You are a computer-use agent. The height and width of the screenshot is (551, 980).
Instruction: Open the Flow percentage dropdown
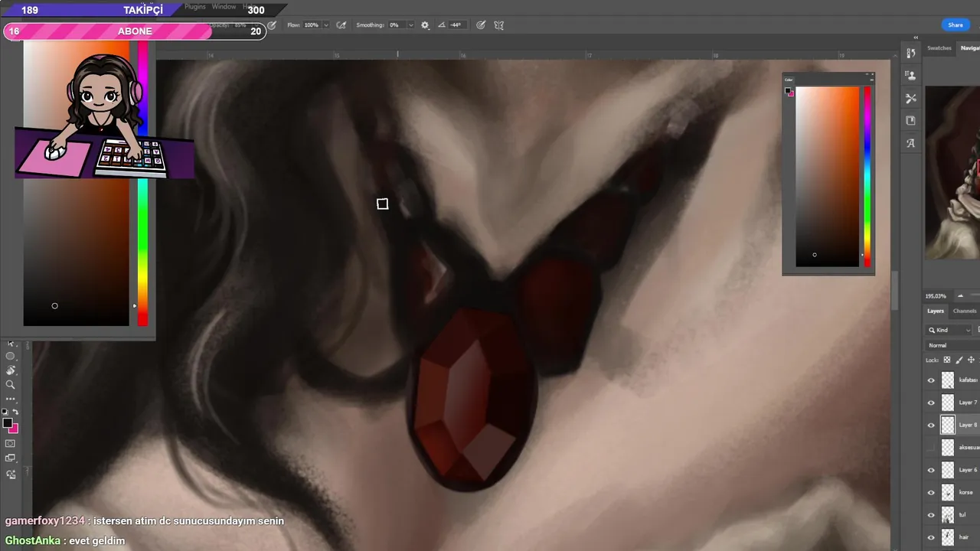[x=326, y=25]
